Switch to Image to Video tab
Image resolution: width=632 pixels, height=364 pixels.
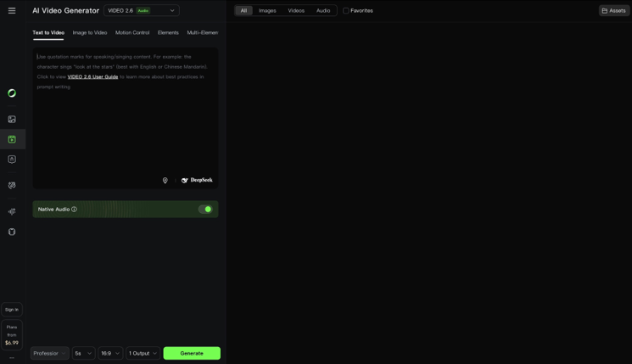pos(90,32)
